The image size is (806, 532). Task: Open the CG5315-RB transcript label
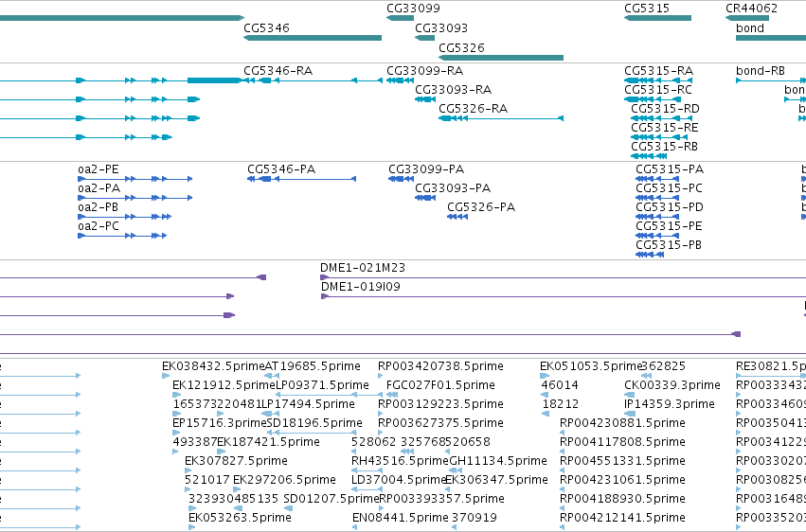point(665,147)
